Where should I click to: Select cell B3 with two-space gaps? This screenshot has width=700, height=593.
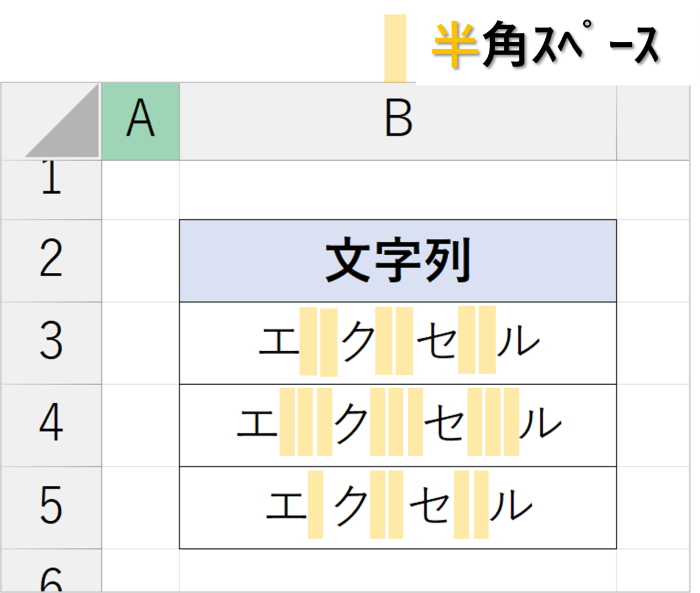398,343
